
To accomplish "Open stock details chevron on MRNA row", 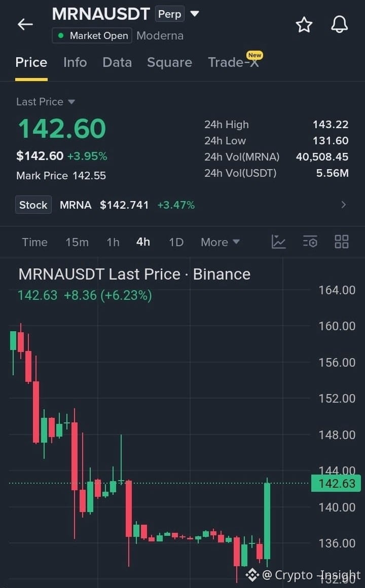I will tap(343, 205).
